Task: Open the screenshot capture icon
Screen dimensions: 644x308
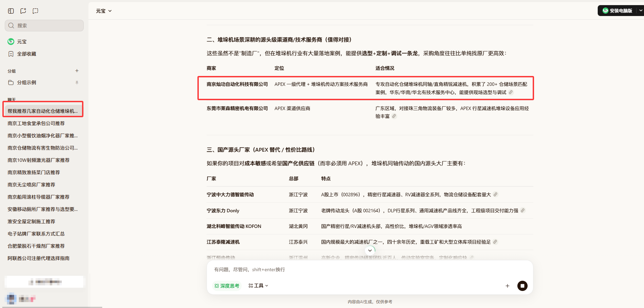Action: coord(35,11)
